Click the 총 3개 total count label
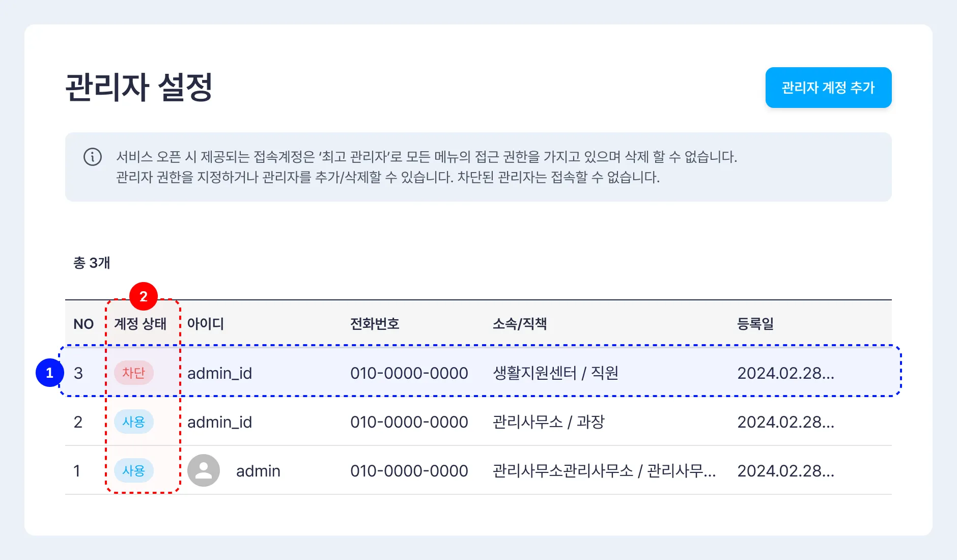This screenshot has width=957, height=560. 92,263
